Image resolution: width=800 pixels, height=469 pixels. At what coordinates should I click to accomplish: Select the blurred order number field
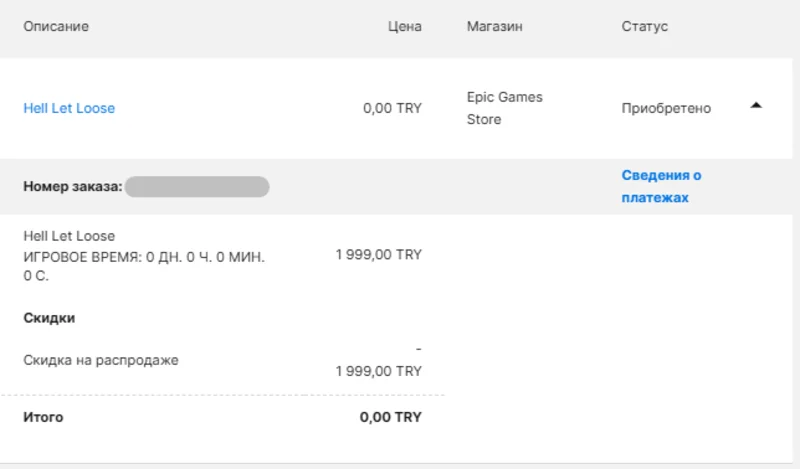[x=197, y=186]
